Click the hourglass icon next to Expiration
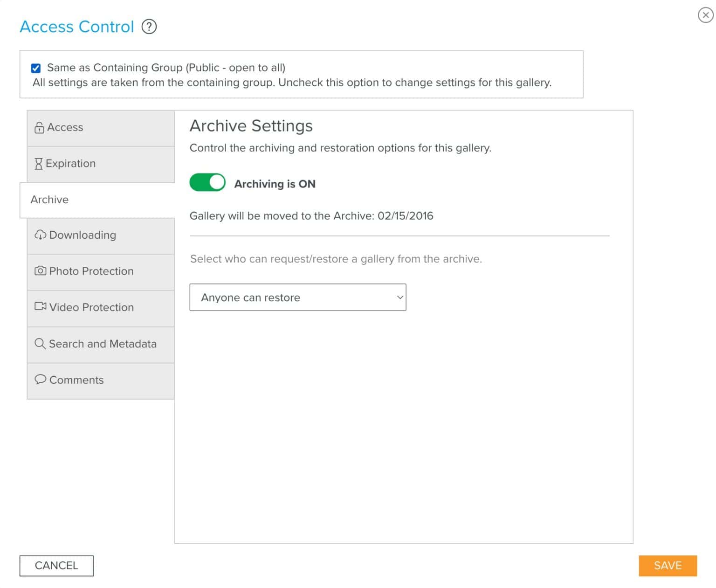716x588 pixels. point(40,163)
